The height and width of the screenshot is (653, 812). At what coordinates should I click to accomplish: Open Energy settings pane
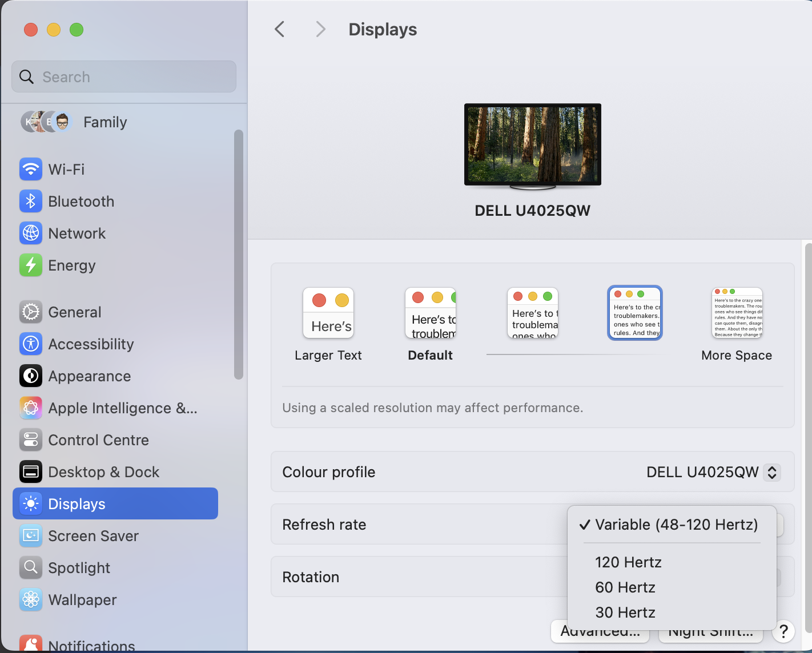[x=115, y=265]
